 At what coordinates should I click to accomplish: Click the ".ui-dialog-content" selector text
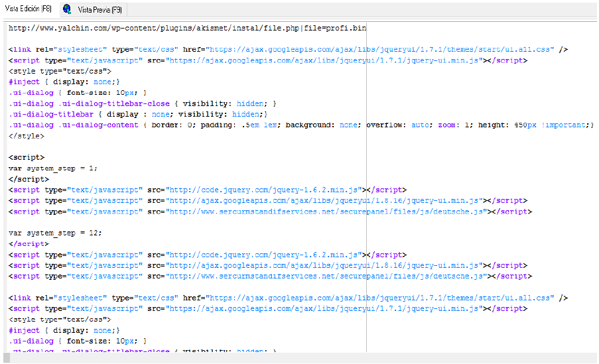coord(98,125)
